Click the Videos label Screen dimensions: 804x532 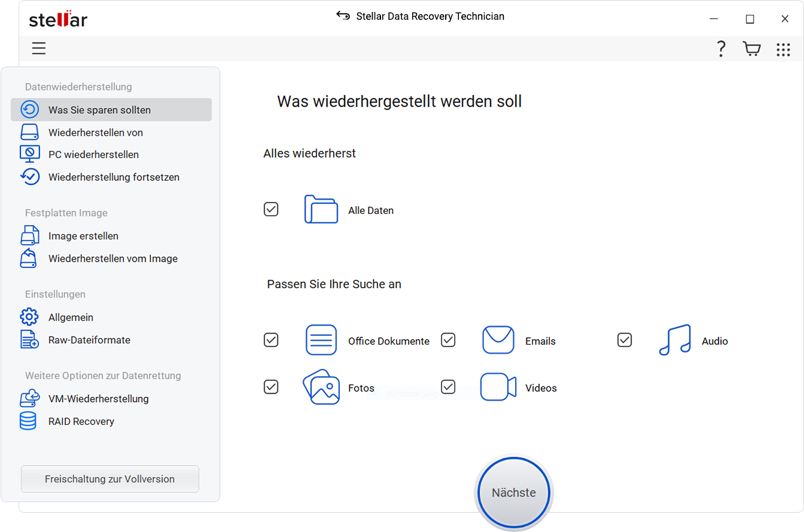point(541,388)
